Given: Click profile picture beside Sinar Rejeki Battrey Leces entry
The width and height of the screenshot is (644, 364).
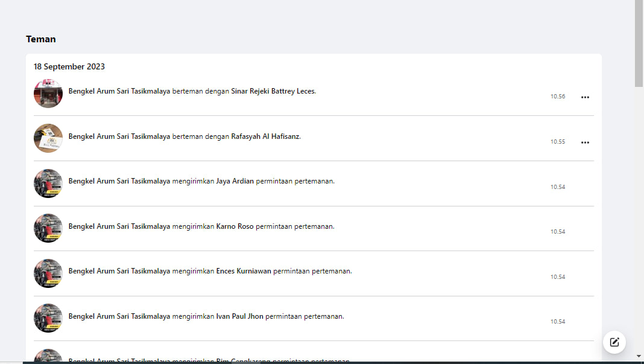Looking at the screenshot, I should click(48, 94).
